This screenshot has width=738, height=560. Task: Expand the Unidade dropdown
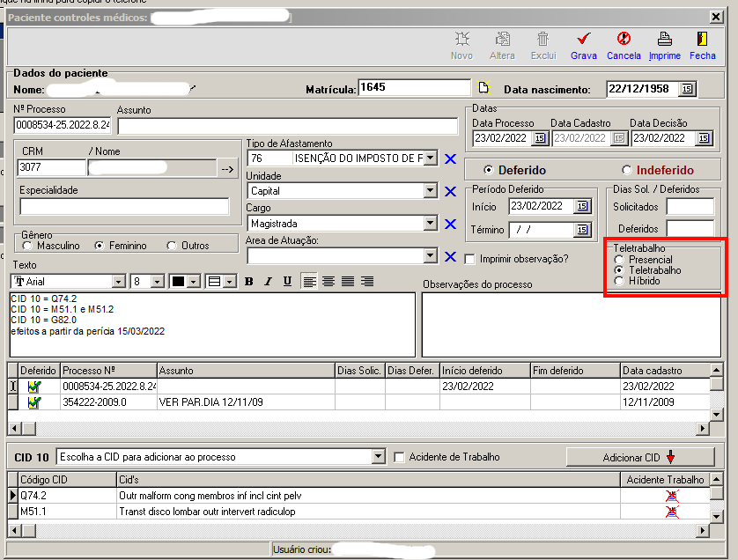430,191
